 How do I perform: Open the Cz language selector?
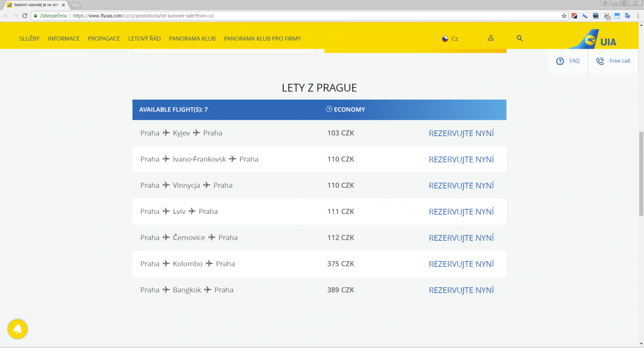pos(450,39)
